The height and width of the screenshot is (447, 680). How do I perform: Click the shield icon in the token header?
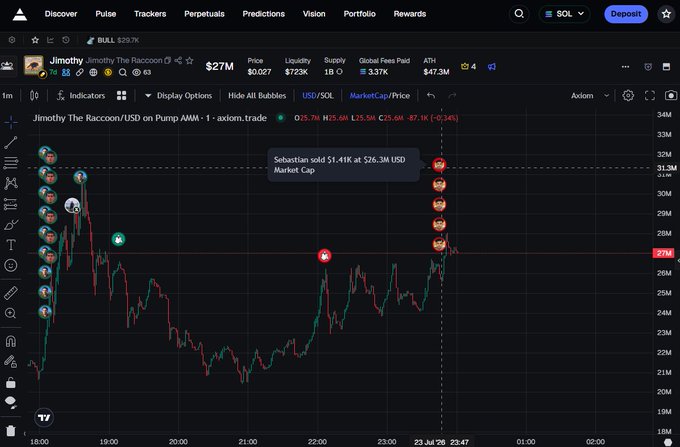[648, 66]
